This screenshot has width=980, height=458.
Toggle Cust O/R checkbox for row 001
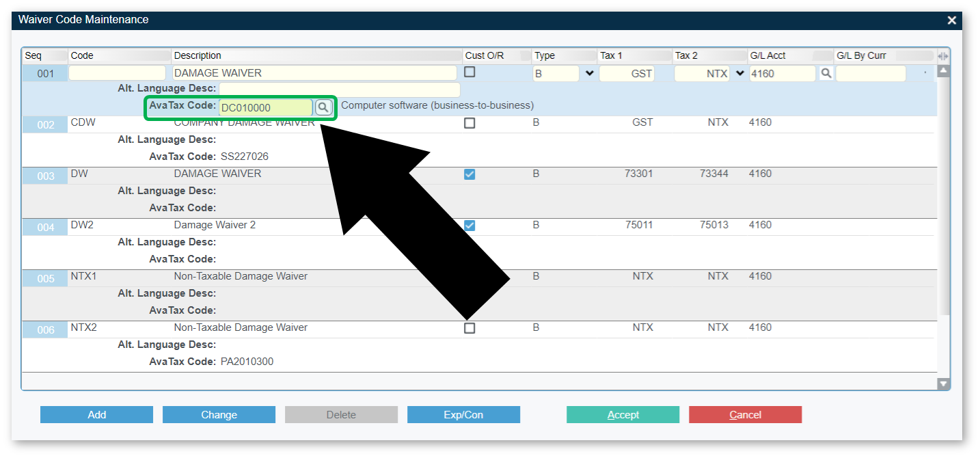pos(469,72)
